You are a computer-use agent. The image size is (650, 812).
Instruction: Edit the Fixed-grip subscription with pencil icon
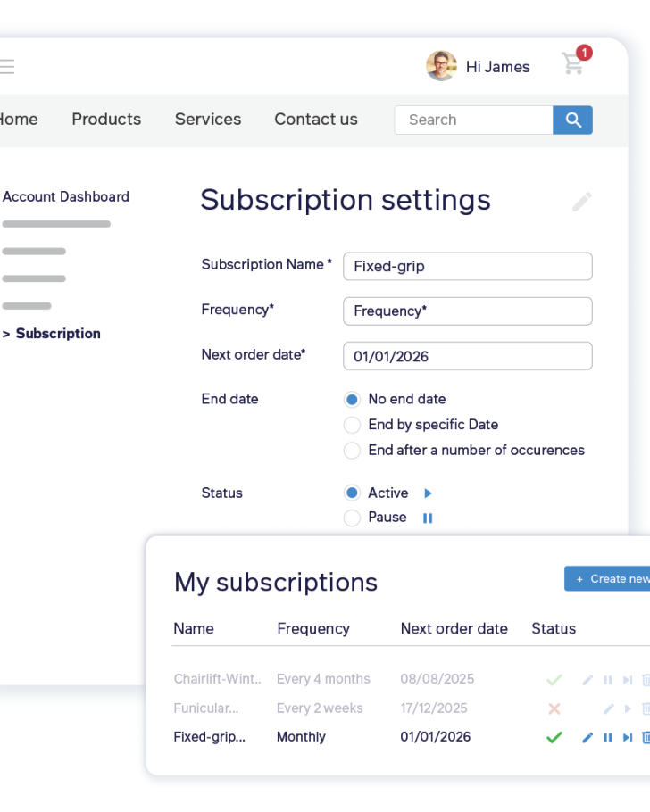tap(587, 737)
